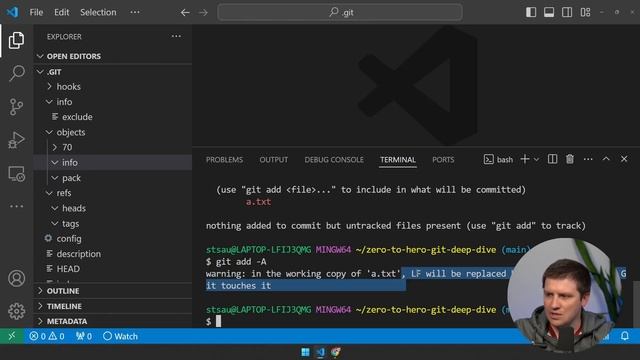The image size is (640, 360).
Task: Show errors and warnings count in status bar
Action: click(x=47, y=336)
